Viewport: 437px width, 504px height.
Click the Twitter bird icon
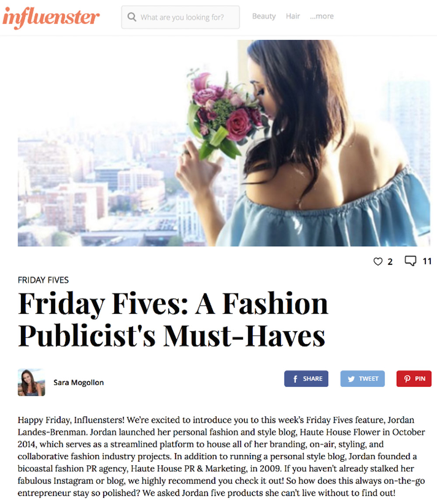pyautogui.click(x=351, y=379)
